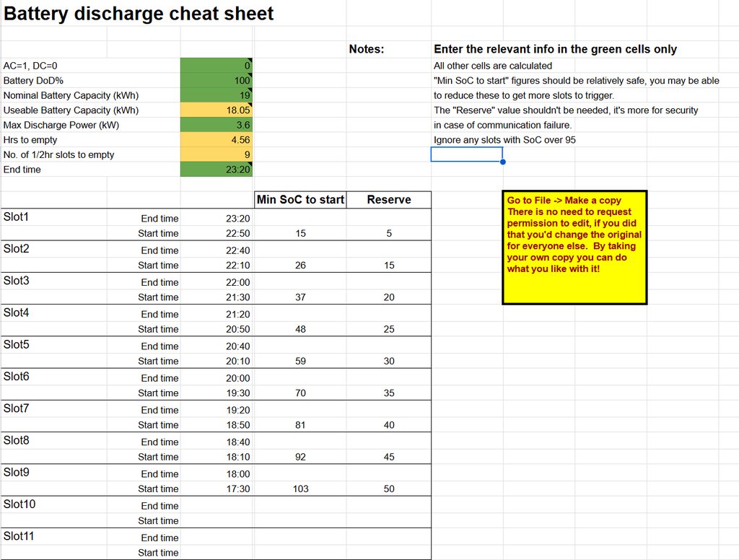Screen dimensions: 739x560
Task: Click the Battery DoD% value cell showing 100
Action: click(x=217, y=81)
